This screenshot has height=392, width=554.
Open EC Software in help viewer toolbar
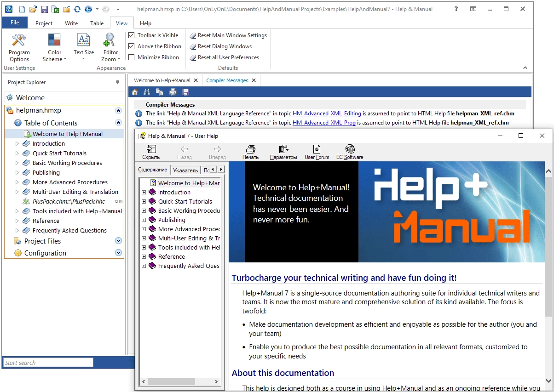tap(350, 153)
